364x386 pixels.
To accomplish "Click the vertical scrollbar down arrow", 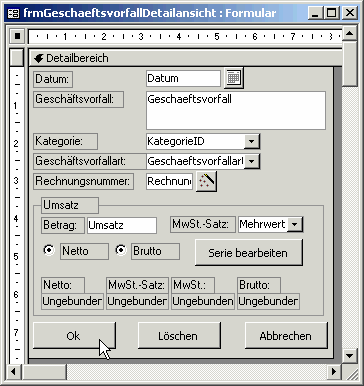I will click(x=350, y=355).
